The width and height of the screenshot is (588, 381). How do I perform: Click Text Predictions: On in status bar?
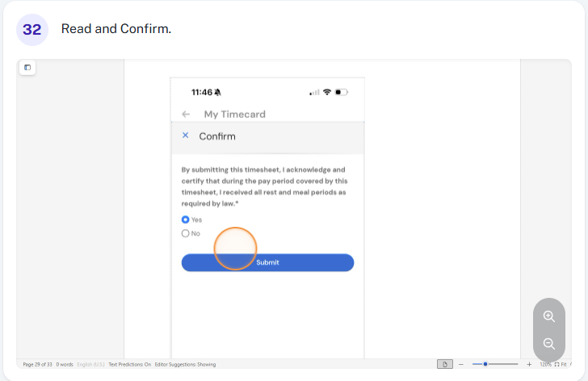(x=130, y=365)
